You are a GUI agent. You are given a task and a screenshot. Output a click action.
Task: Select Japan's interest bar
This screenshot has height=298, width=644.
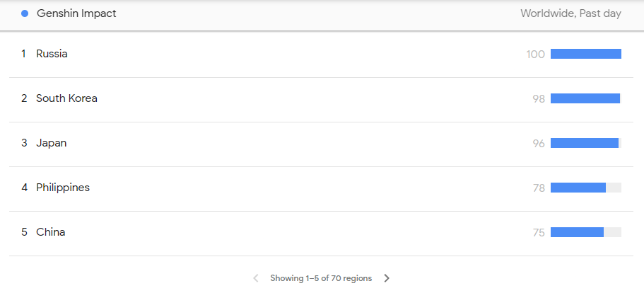point(584,143)
